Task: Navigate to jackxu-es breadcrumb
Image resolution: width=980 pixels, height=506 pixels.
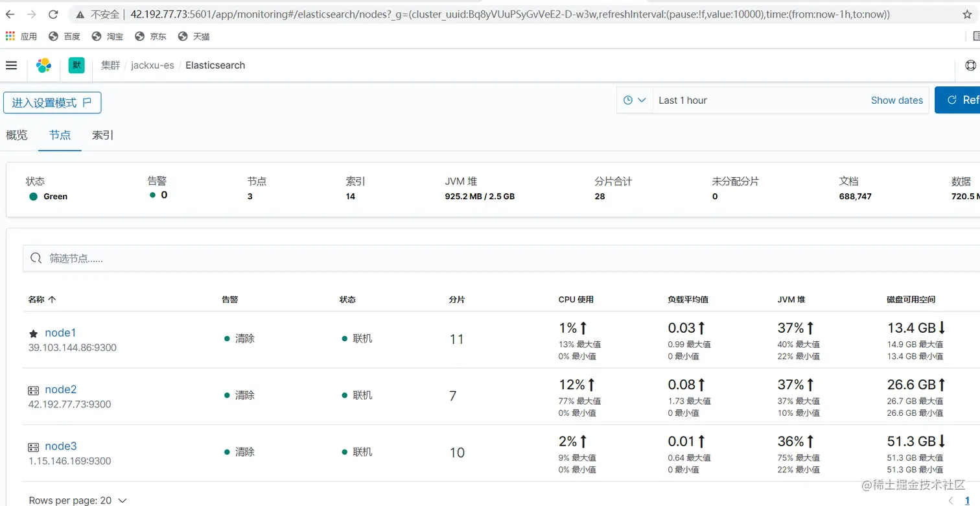Action: 152,66
